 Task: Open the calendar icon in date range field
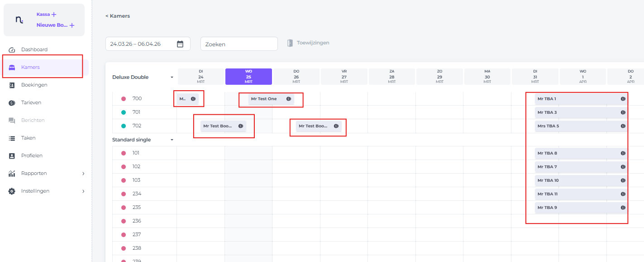tap(180, 44)
